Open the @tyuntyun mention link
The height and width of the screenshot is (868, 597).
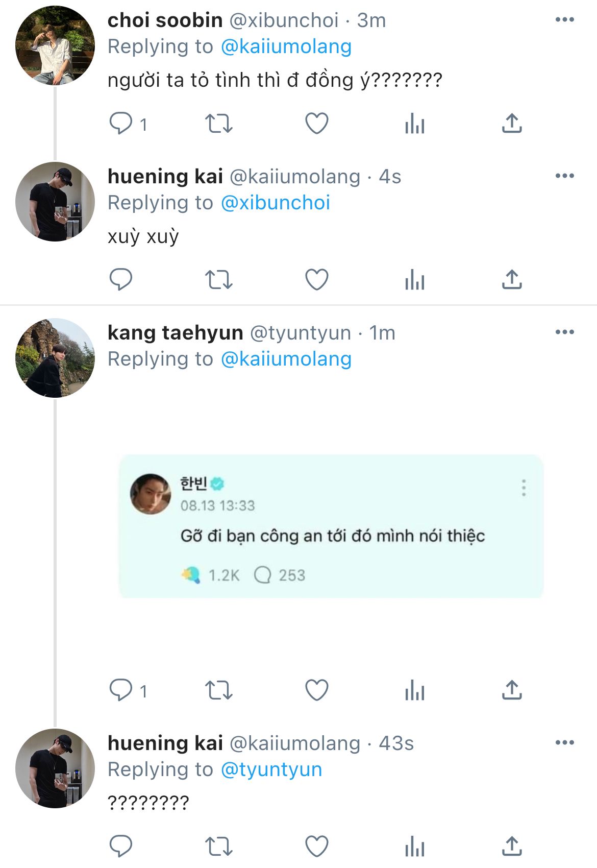tap(271, 769)
